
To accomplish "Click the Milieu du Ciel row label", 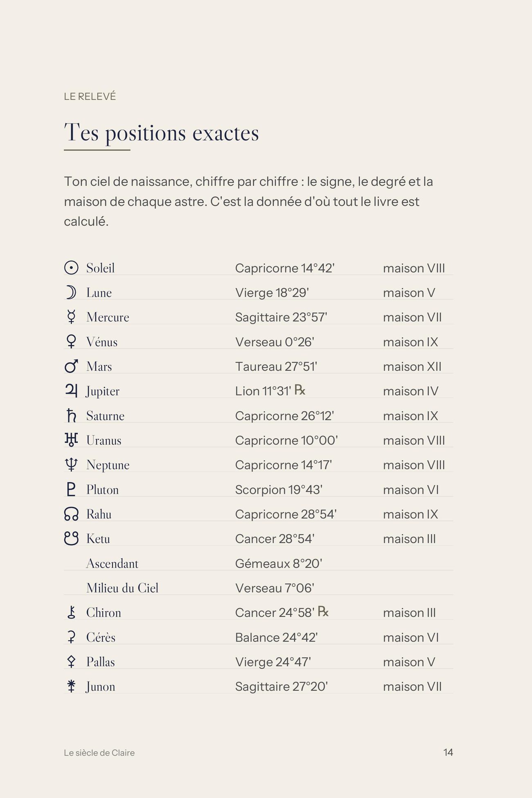I will pos(122,588).
